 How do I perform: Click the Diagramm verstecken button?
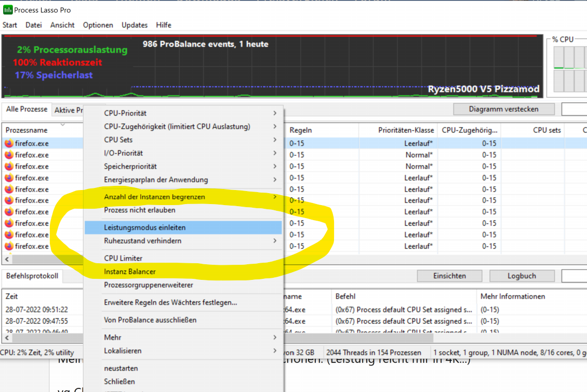(503, 109)
